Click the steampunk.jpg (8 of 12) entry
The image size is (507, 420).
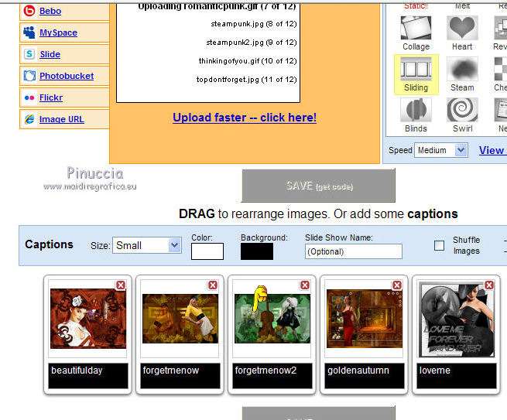pyautogui.click(x=254, y=24)
